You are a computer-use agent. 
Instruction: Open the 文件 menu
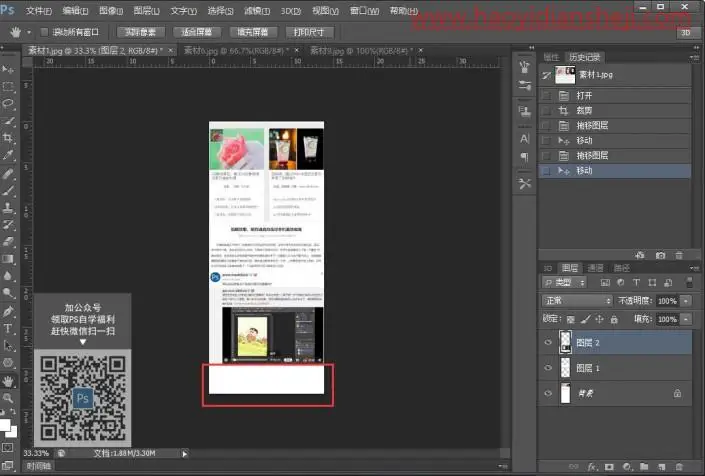click(x=38, y=10)
